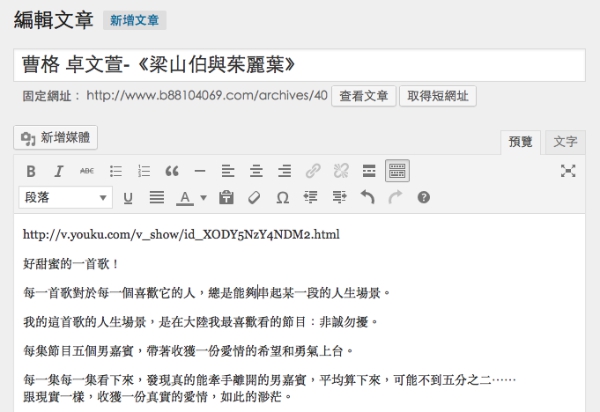The width and height of the screenshot is (600, 412).
Task: Toggle italic formatting
Action: [59, 171]
